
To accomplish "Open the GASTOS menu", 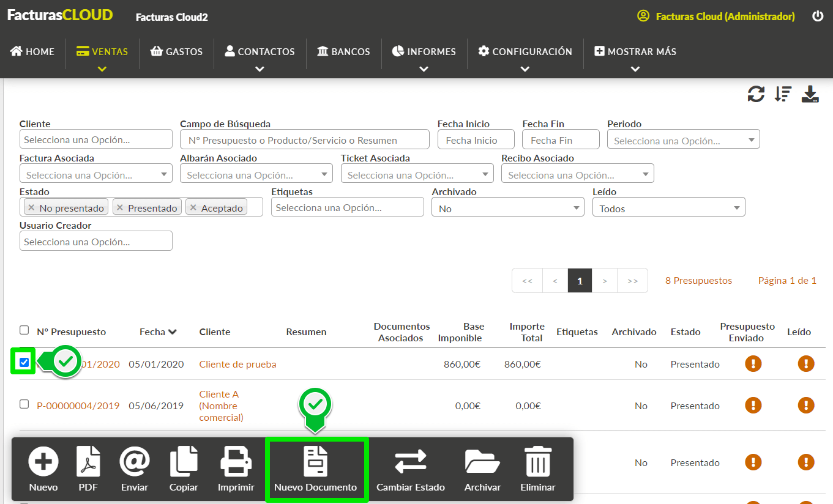I will click(176, 51).
